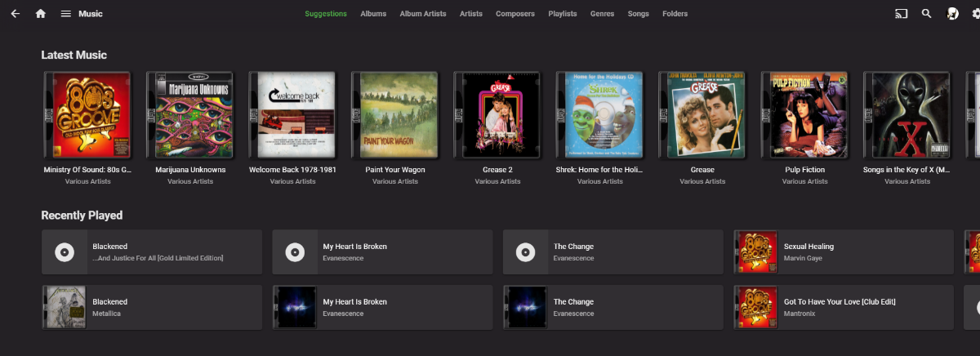Click 'Various Artists' under Grease 2

(x=497, y=181)
